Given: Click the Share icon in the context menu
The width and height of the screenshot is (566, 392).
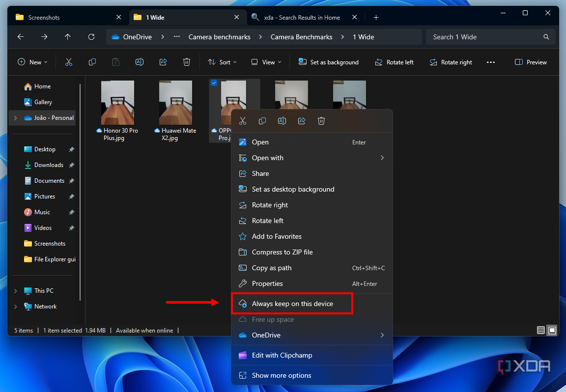Looking at the screenshot, I should pyautogui.click(x=301, y=121).
